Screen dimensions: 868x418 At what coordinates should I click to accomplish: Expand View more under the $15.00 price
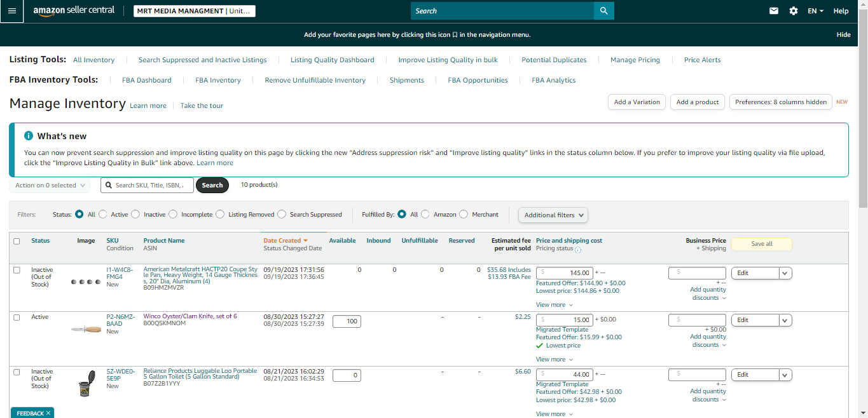coord(555,360)
